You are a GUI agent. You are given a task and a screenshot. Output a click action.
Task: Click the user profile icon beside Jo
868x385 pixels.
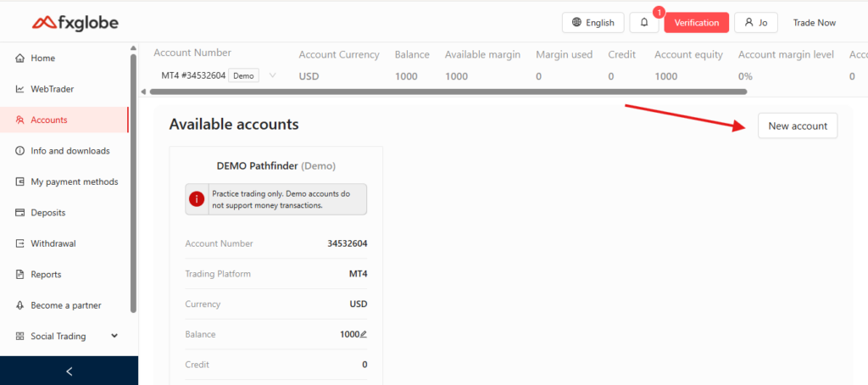pos(749,23)
